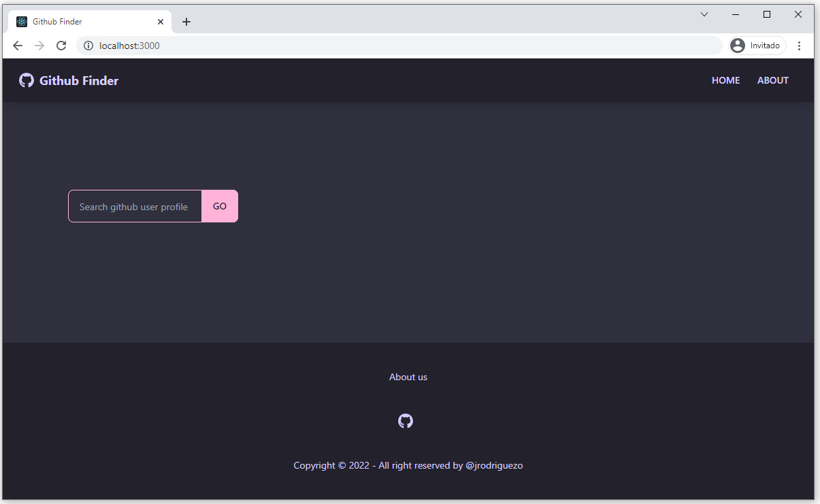Open the tab search chevron dropdown
820x504 pixels.
tap(704, 14)
